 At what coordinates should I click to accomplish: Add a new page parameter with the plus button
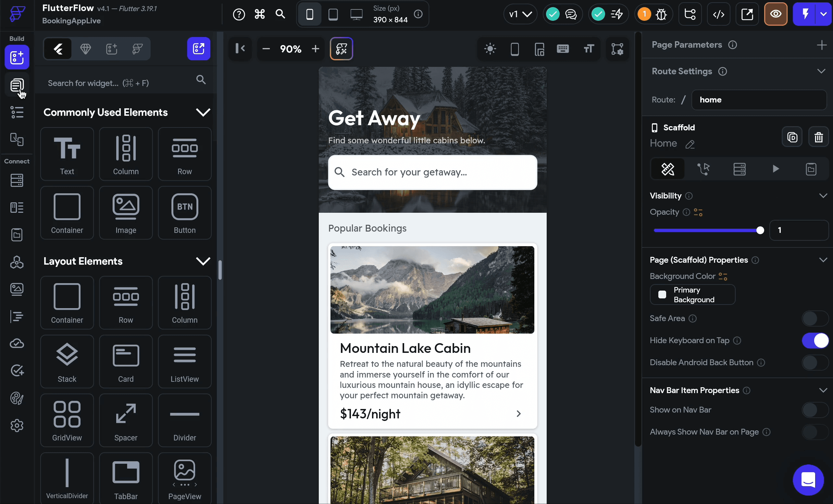822,45
